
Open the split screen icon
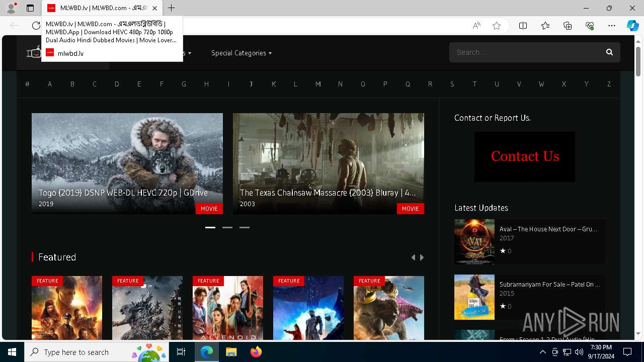[x=523, y=26]
